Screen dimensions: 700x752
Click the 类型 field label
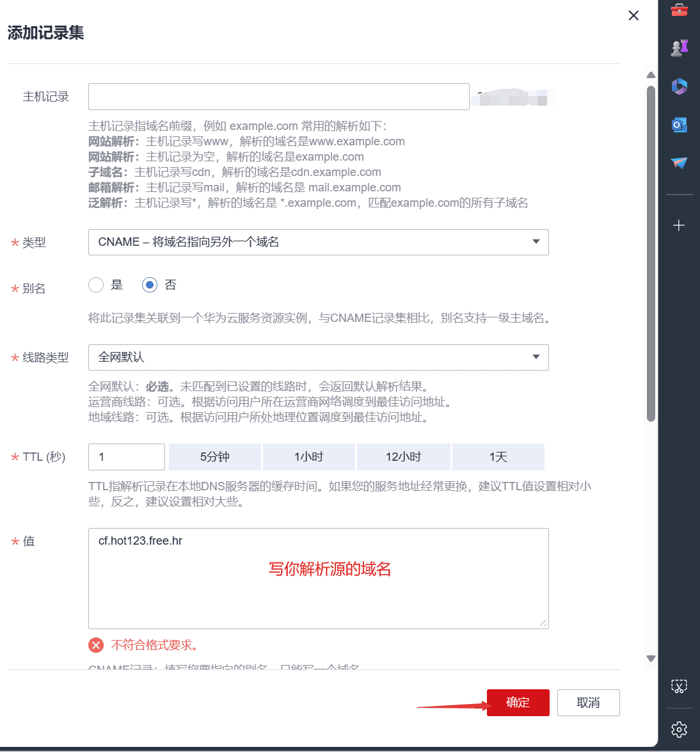tap(34, 243)
